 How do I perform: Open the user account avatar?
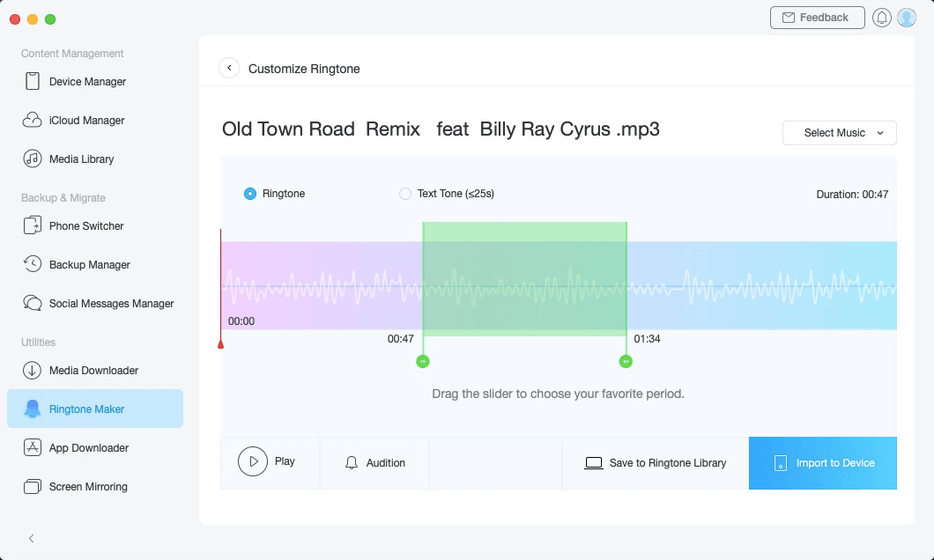coord(907,18)
